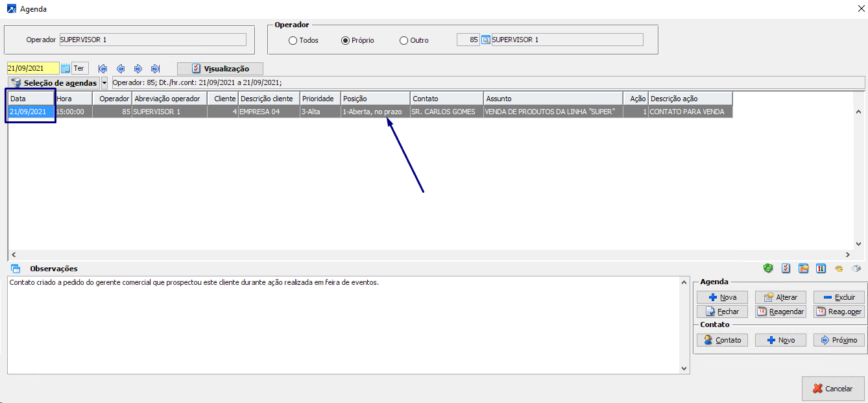Sort by the Prioridade column header
Viewport: 868px width, 403px height.
click(320, 99)
